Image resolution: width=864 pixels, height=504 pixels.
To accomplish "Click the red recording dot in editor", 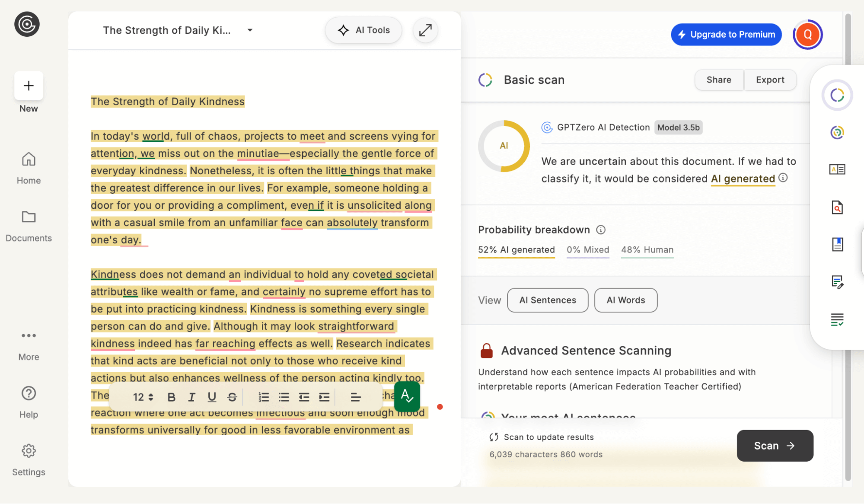I will [x=440, y=407].
